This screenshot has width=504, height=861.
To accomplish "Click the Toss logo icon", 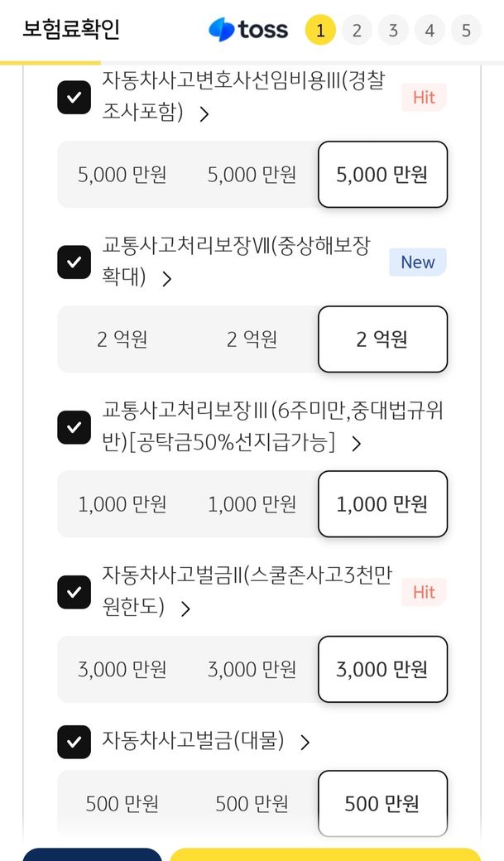I will click(222, 31).
